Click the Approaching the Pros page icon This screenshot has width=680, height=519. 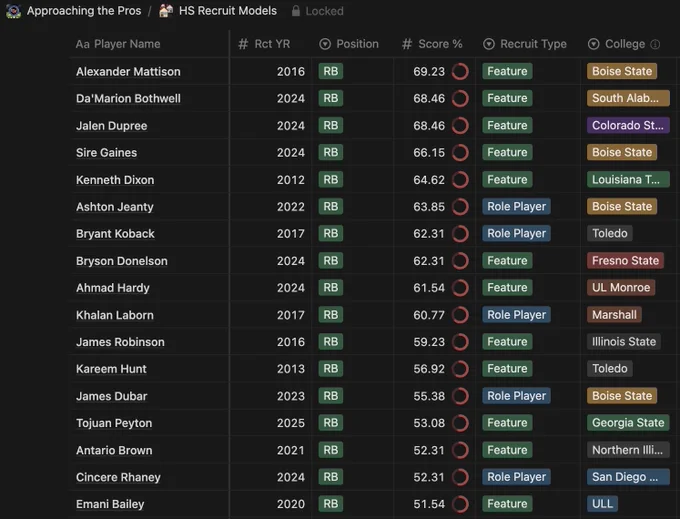(13, 11)
